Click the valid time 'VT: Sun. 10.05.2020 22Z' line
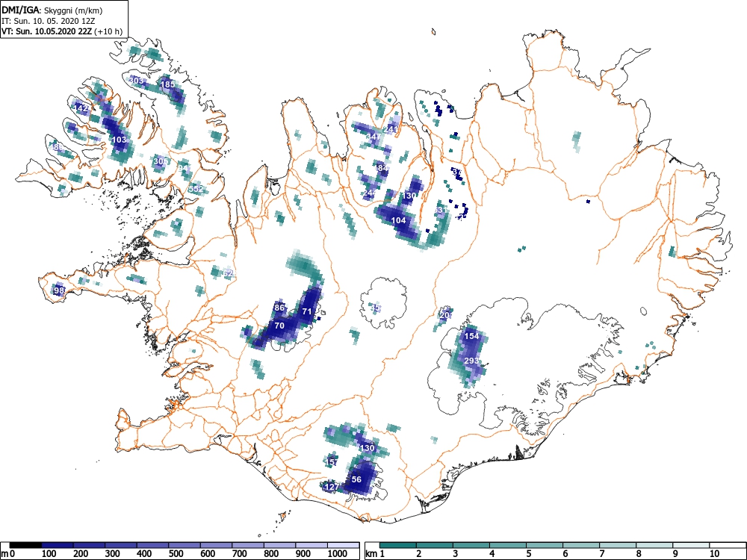 click(x=62, y=31)
